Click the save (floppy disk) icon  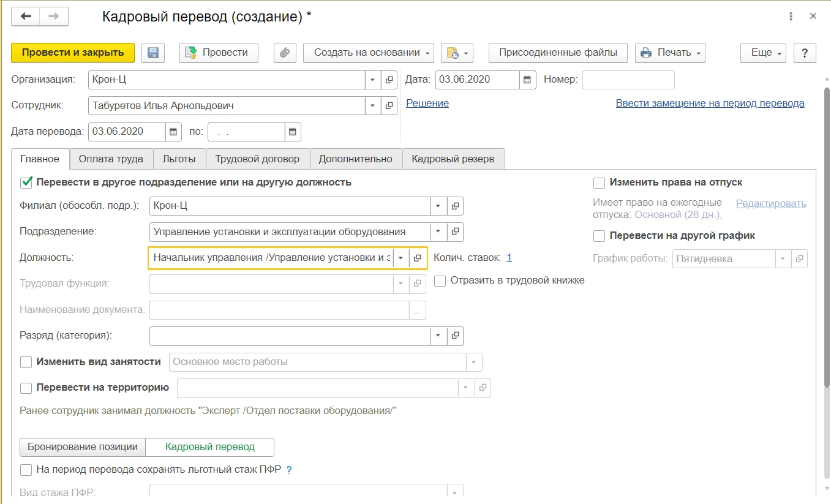coord(153,53)
